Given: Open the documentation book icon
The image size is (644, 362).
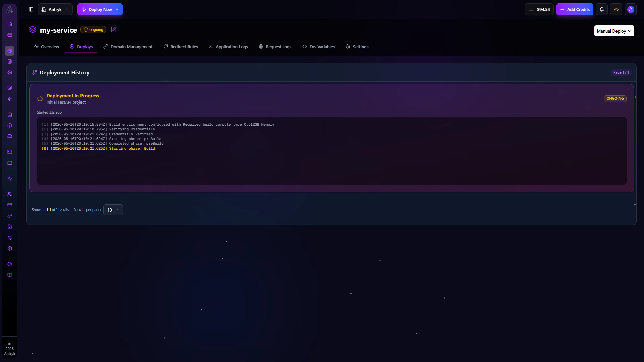Looking at the screenshot, I should 10,275.
